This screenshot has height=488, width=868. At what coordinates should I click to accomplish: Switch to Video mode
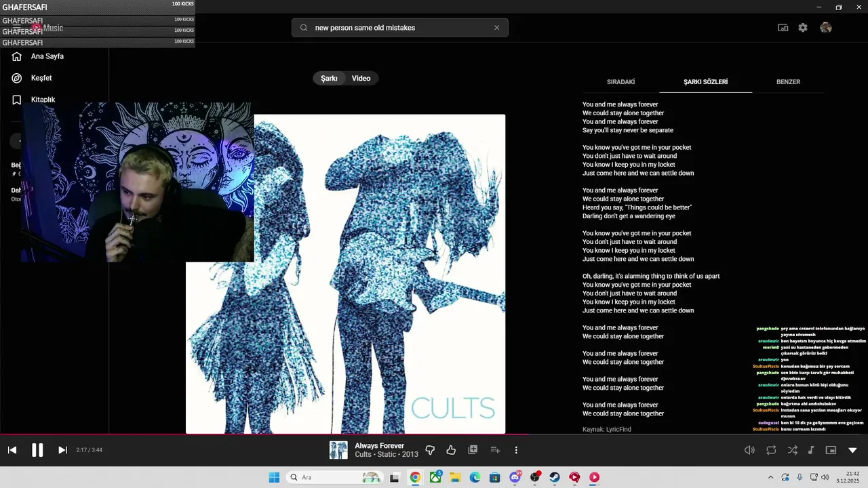pos(361,79)
